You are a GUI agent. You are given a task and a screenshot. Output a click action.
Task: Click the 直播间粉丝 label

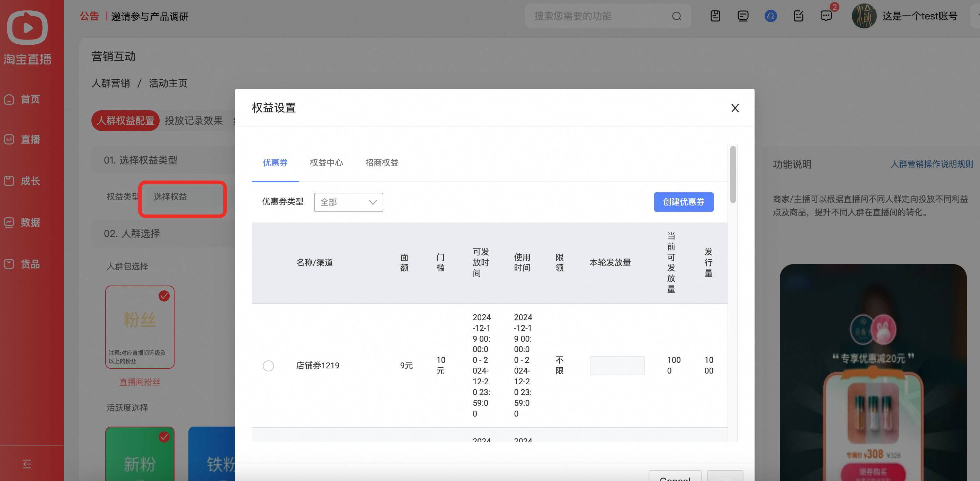140,382
